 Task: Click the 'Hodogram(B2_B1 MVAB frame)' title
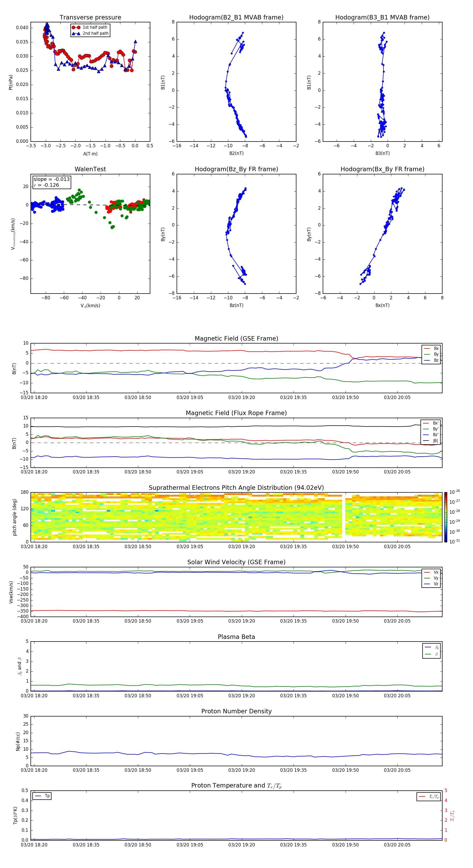pos(236,18)
